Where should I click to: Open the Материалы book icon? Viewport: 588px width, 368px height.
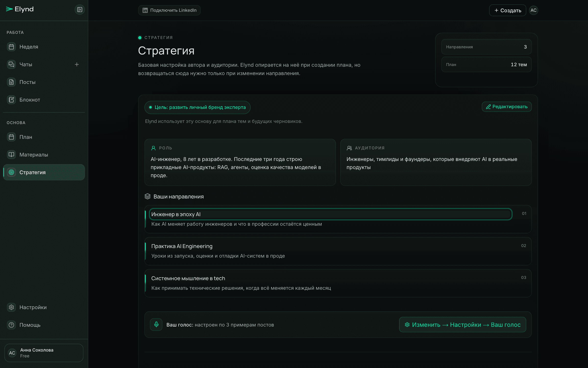pos(11,155)
